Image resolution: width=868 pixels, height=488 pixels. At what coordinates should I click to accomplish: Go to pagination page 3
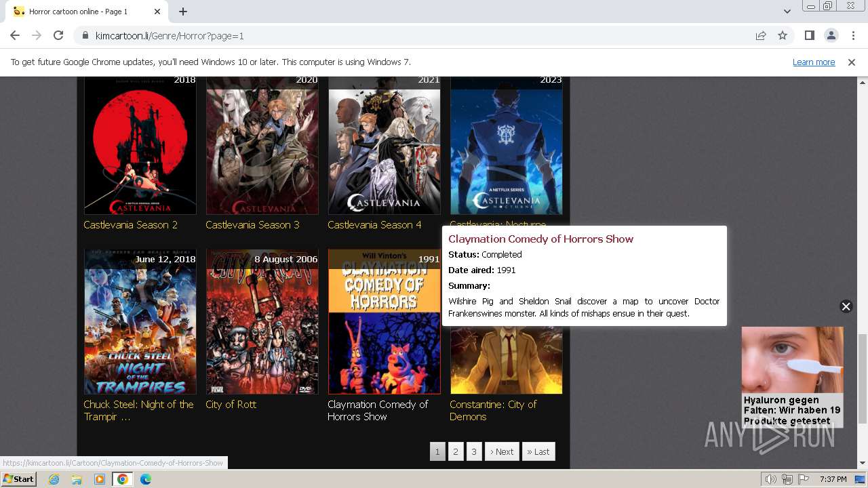[474, 451]
